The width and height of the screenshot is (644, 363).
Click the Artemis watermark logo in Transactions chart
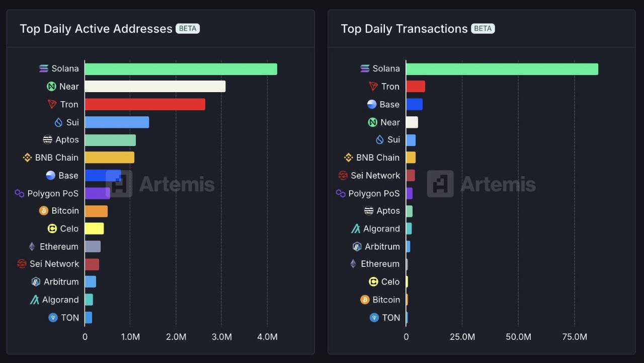tap(440, 184)
